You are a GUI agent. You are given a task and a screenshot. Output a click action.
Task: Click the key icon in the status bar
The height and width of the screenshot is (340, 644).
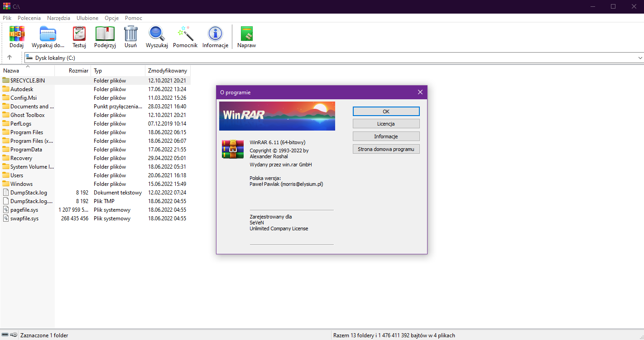tap(14, 335)
